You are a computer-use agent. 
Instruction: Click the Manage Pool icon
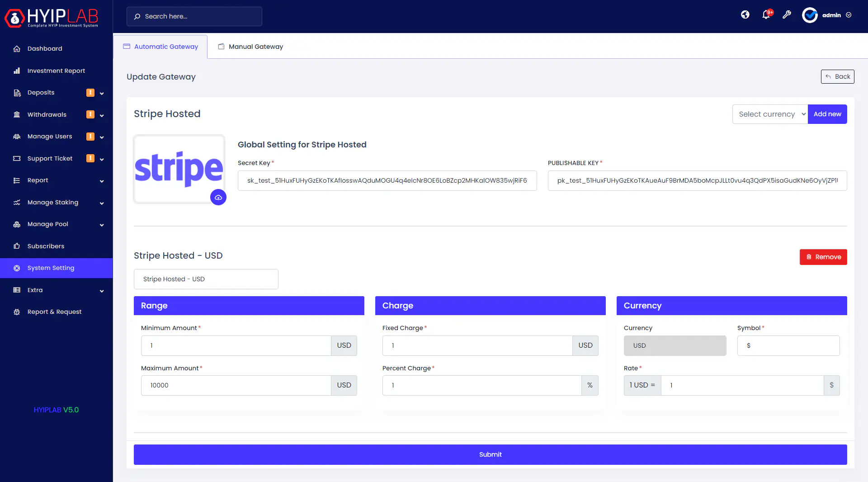click(17, 224)
